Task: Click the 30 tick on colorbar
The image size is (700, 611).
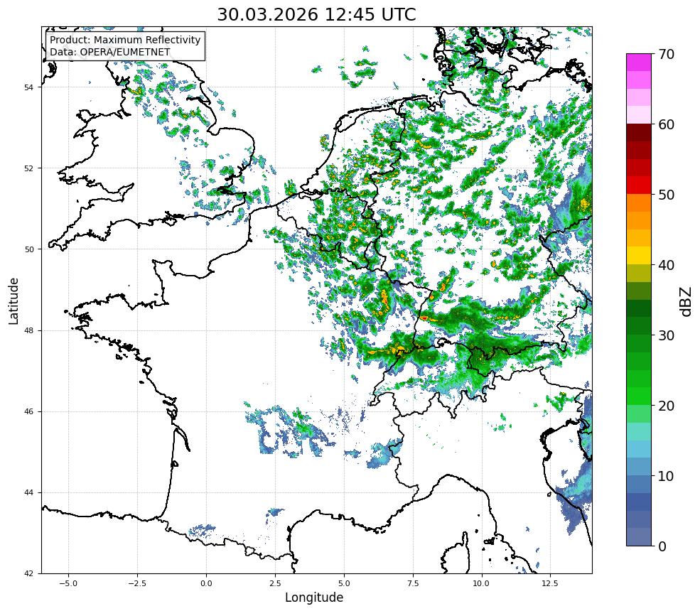Action: pos(666,335)
